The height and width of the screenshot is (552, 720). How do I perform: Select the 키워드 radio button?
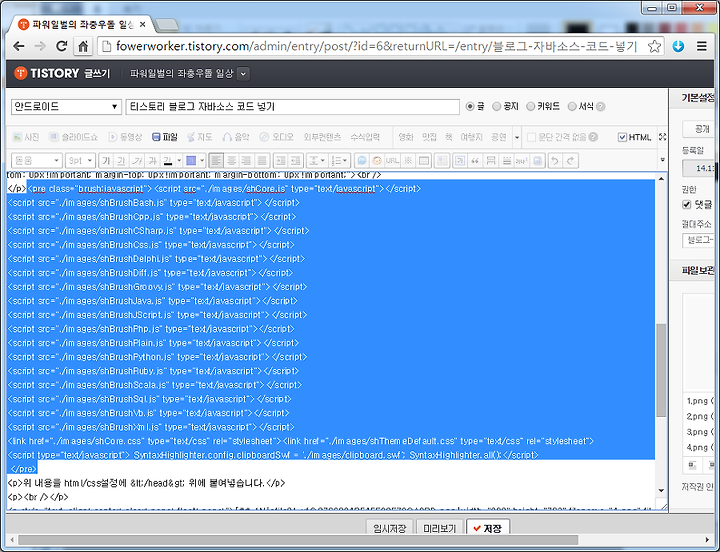[x=530, y=107]
